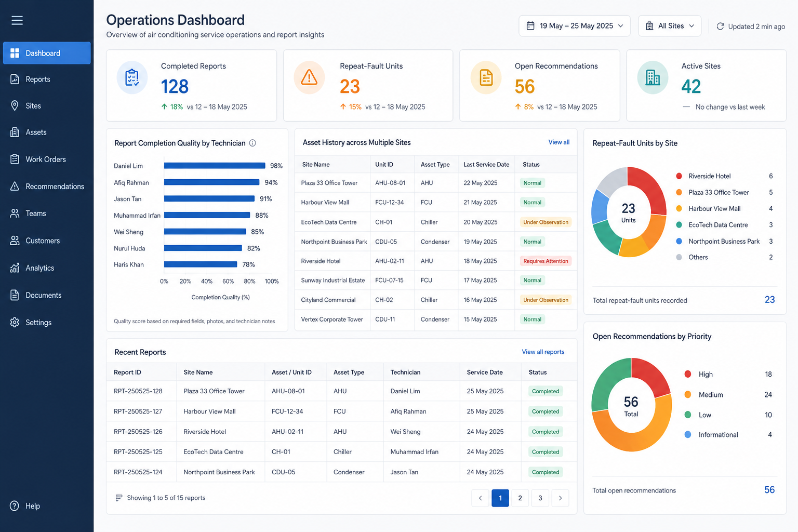Open the Reports menu item
This screenshot has width=798, height=532.
pyautogui.click(x=47, y=79)
